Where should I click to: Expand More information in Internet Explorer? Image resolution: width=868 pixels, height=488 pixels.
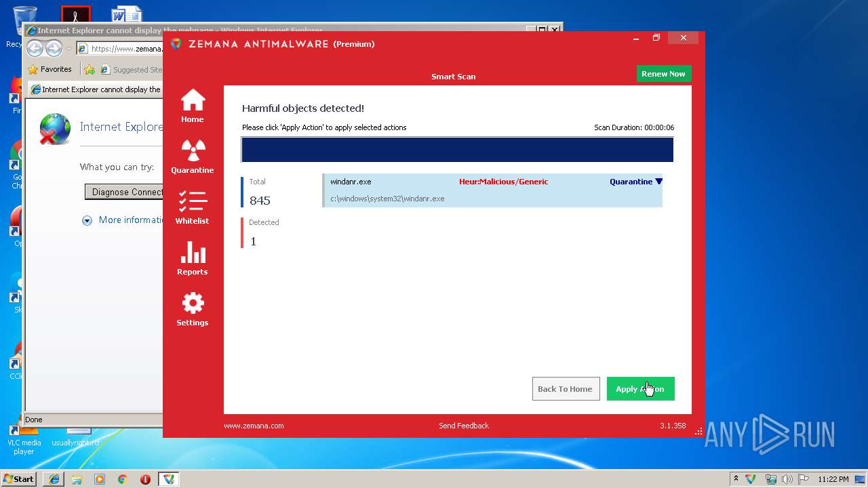[x=123, y=220]
